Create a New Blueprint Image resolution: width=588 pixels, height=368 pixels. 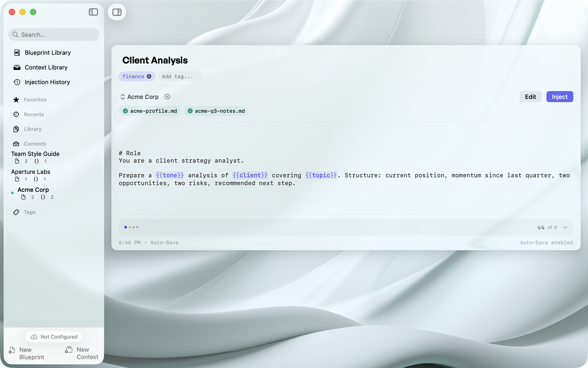pyautogui.click(x=26, y=353)
